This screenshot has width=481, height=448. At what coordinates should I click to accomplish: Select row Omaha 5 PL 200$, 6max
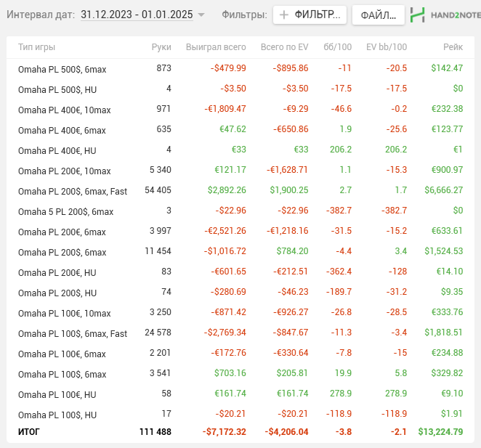[240, 211]
